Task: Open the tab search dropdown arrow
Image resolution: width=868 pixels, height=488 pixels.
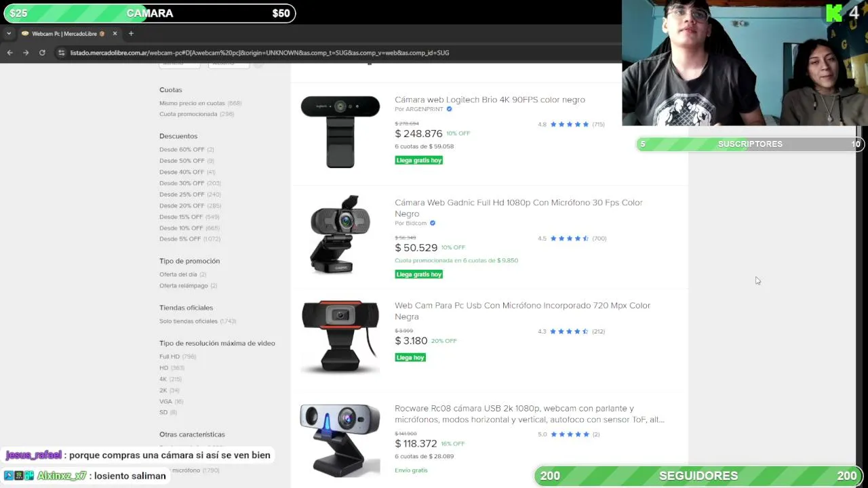Action: (x=9, y=33)
